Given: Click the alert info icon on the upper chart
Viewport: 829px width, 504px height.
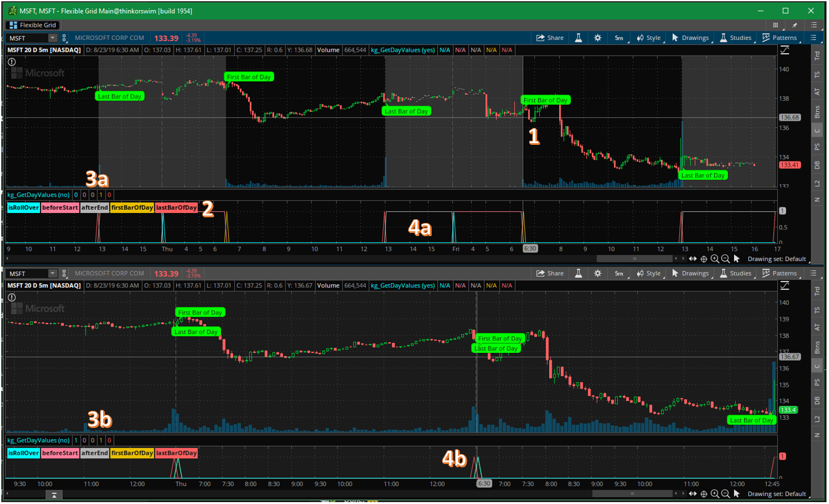Looking at the screenshot, I should point(11,62).
